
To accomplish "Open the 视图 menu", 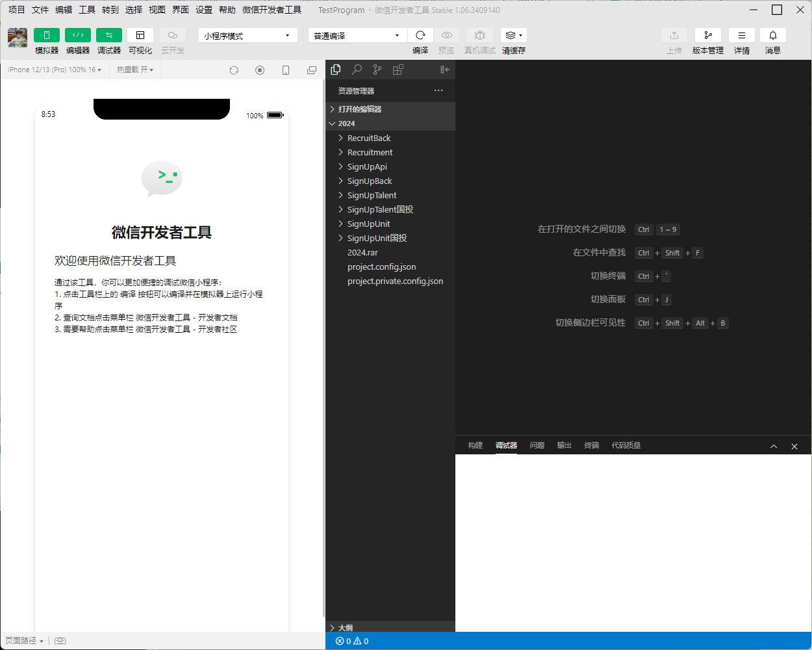I will tap(157, 10).
